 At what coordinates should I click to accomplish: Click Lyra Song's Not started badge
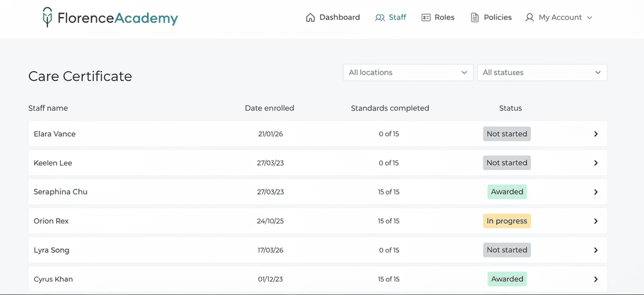point(507,250)
